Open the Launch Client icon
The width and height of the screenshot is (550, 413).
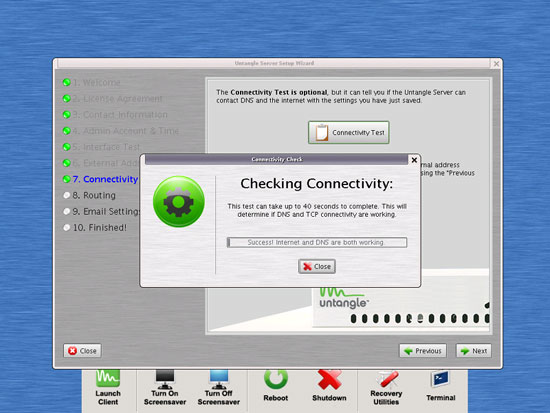click(x=108, y=388)
